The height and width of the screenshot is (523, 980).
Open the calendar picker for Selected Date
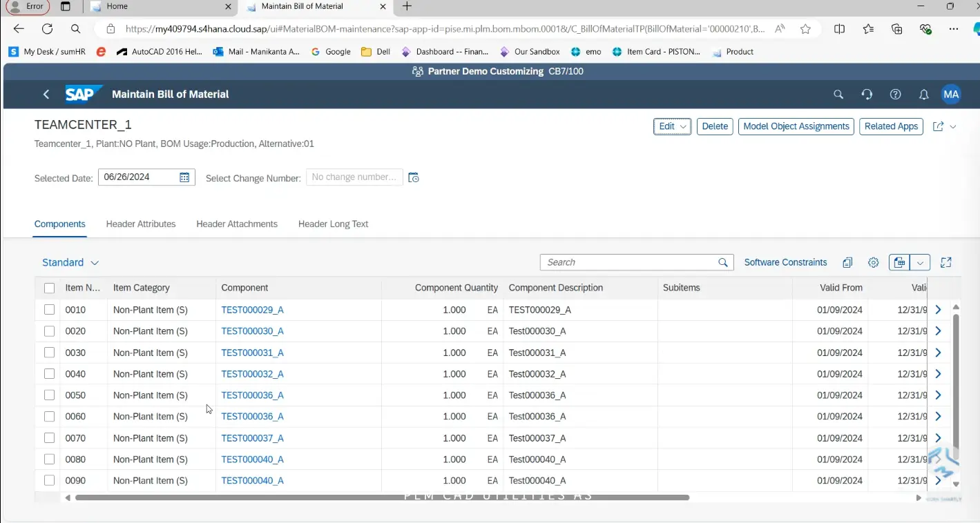point(184,177)
